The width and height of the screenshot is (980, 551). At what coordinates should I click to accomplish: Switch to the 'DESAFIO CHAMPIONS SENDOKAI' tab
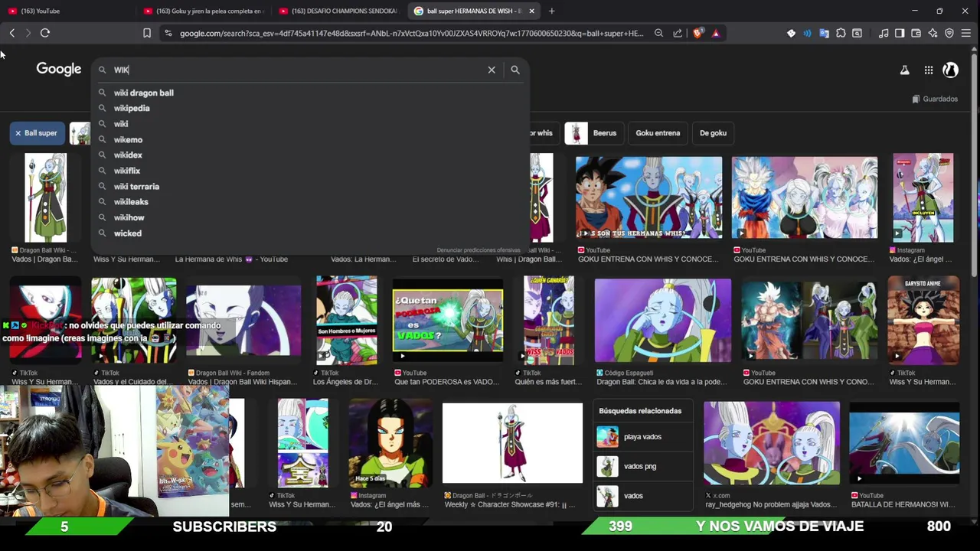[x=338, y=11]
